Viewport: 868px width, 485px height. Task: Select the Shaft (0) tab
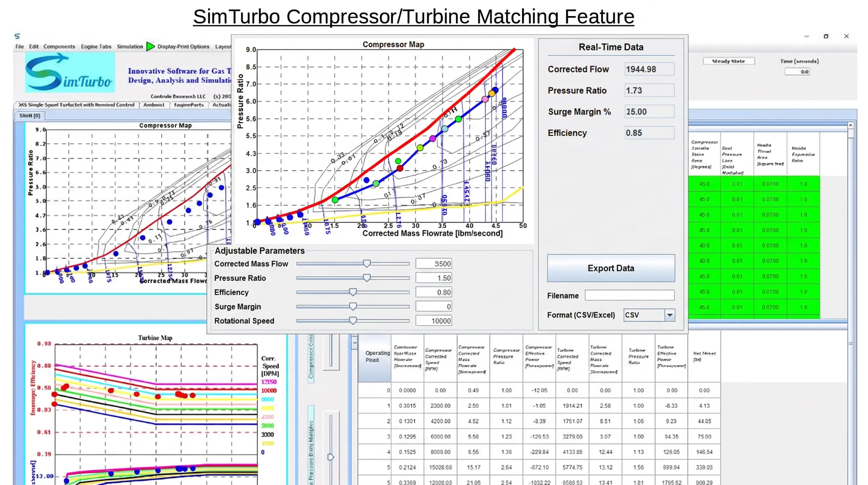coord(30,116)
